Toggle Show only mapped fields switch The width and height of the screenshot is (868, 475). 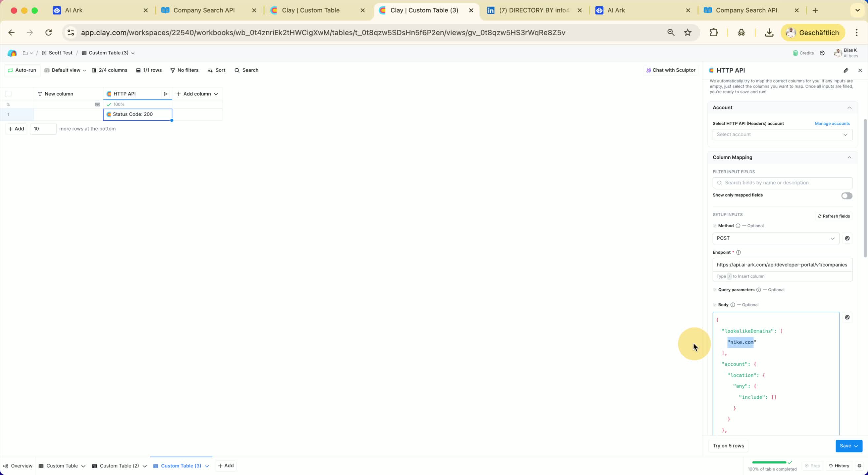pos(847,196)
